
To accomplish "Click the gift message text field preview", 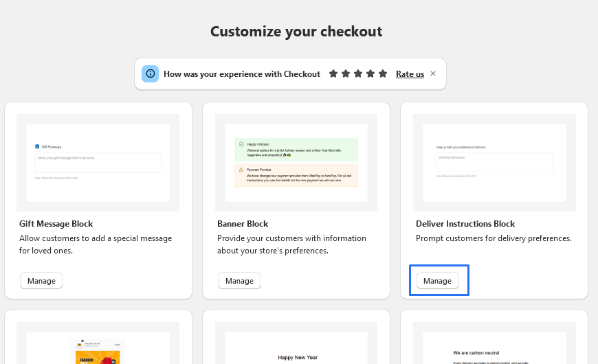I will [98, 162].
